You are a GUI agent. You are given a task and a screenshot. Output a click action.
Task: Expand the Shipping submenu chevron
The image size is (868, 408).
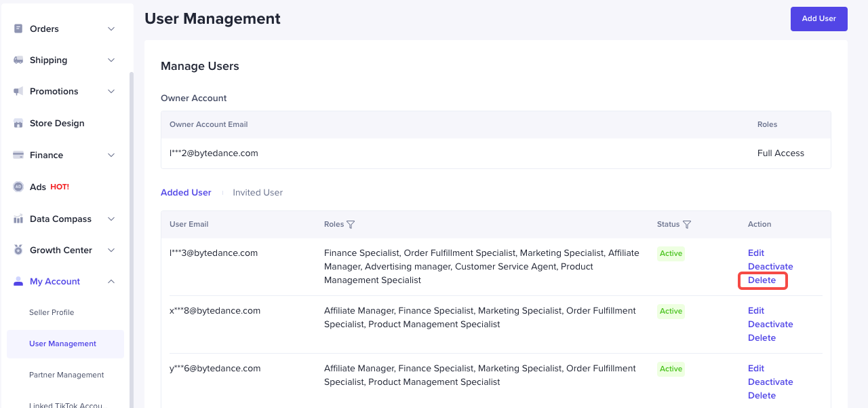[111, 60]
